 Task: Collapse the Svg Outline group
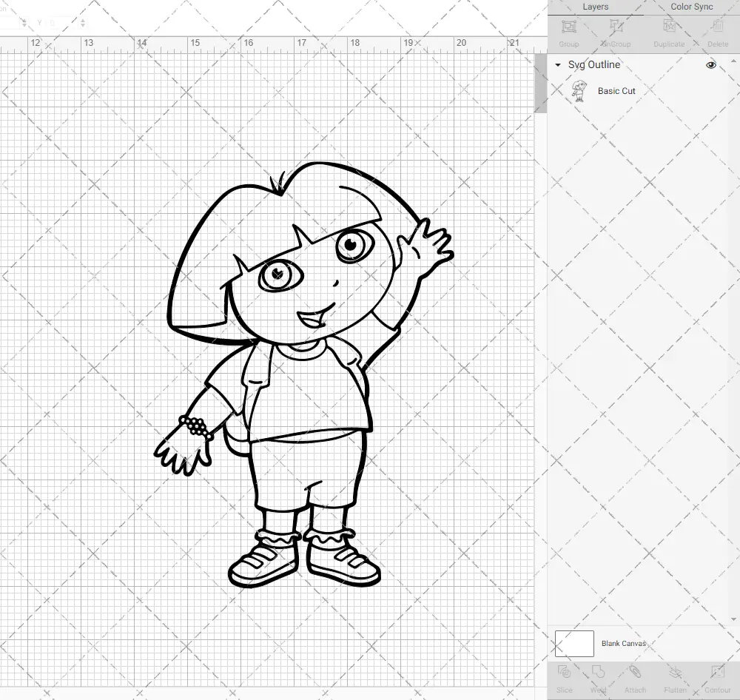pyautogui.click(x=556, y=65)
